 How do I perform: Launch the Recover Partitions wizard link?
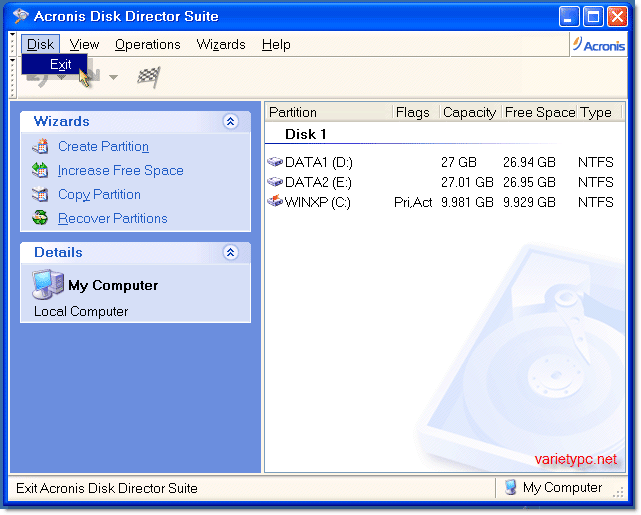113,218
